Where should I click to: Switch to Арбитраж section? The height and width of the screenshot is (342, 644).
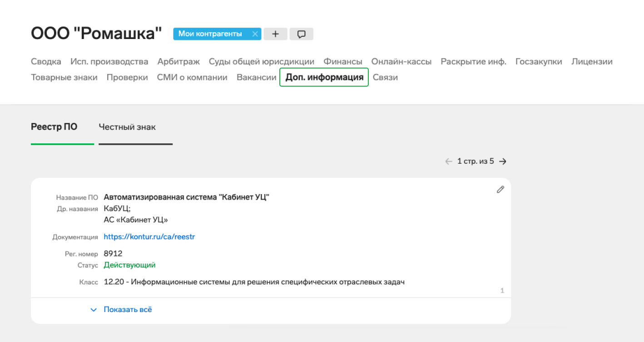(x=178, y=62)
